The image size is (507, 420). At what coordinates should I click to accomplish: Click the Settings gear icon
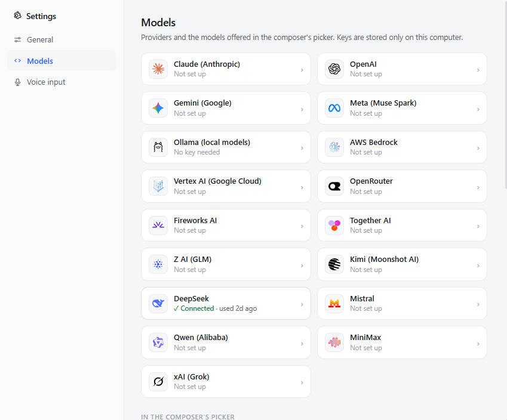click(x=17, y=16)
